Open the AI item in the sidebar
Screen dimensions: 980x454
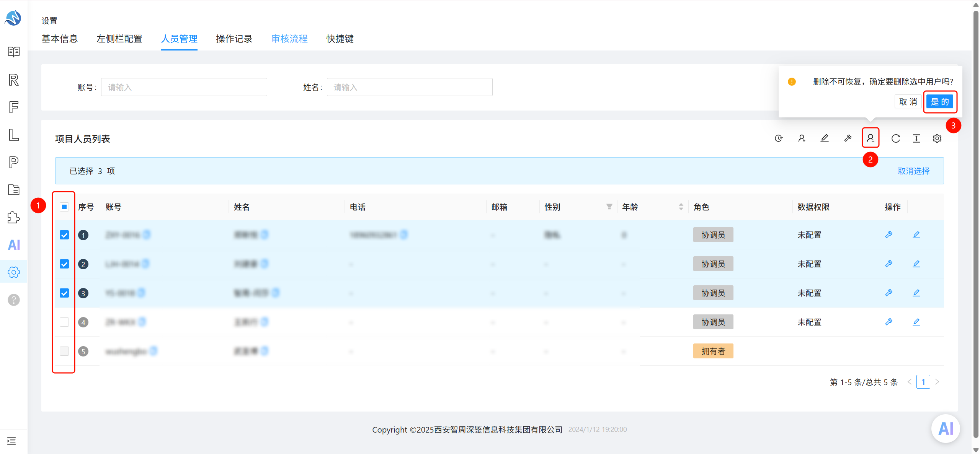pos(14,245)
